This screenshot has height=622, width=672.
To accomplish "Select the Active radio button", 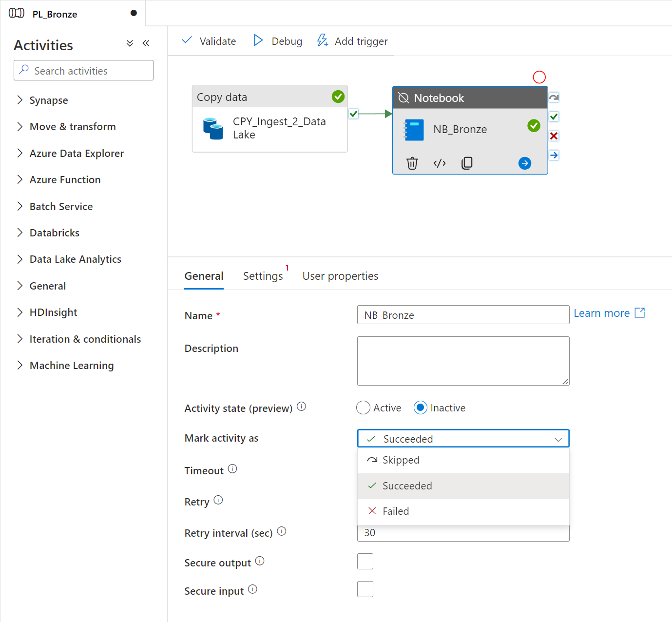I will click(364, 408).
